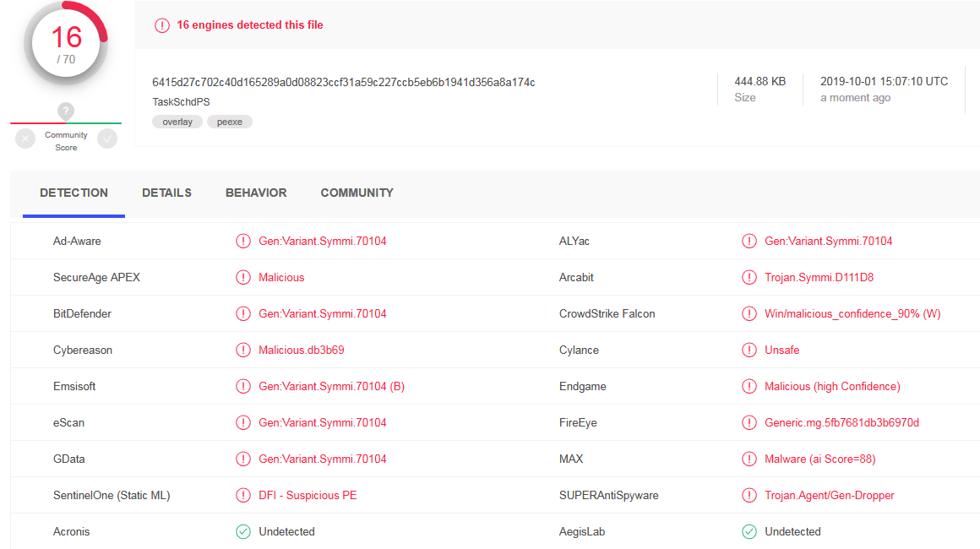Screen dimensions: 980x549
Task: Click the alert icon in the GData row
Action: click(x=243, y=459)
